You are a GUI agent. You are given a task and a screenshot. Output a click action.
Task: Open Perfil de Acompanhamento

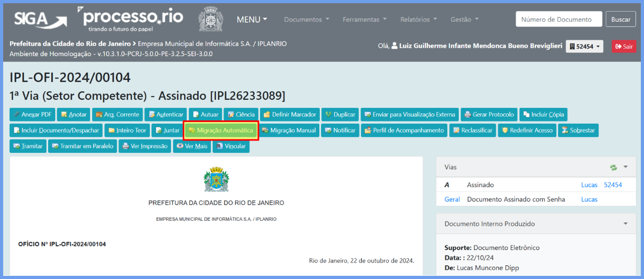coord(404,130)
